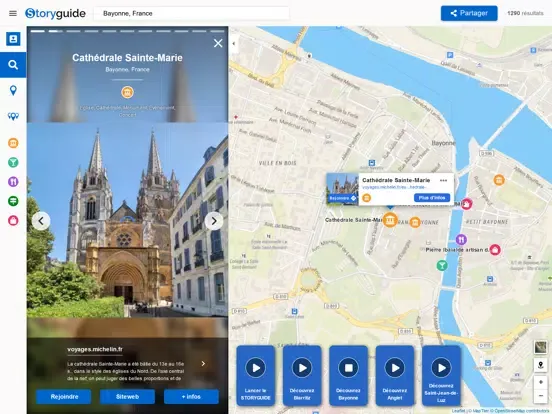Open the three dots menu in map popup
552x414 pixels.
coord(443,180)
